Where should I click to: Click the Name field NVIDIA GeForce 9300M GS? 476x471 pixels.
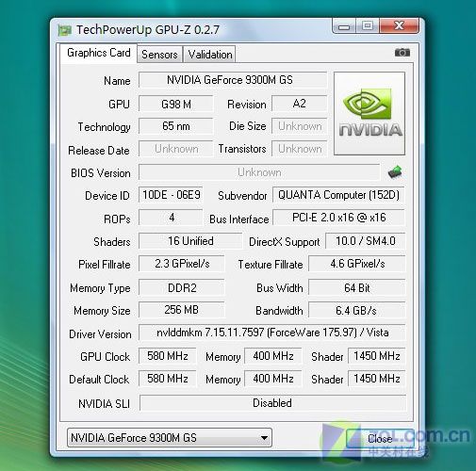(x=233, y=80)
